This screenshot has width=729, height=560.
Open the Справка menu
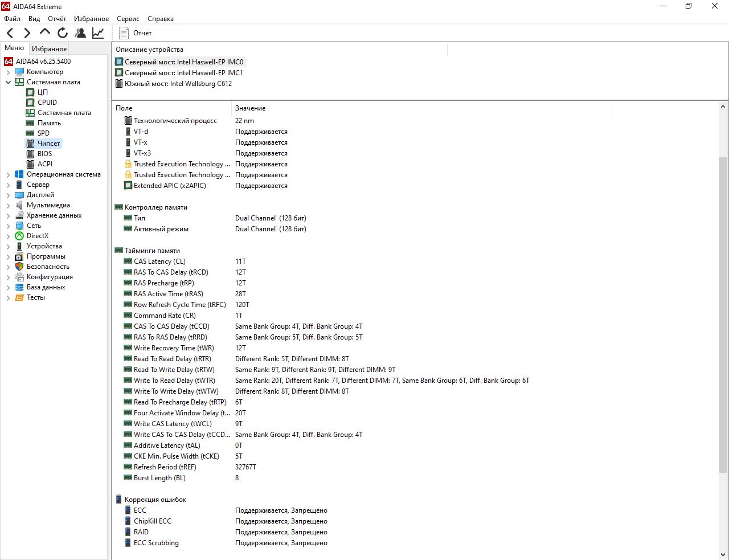[x=161, y=19]
